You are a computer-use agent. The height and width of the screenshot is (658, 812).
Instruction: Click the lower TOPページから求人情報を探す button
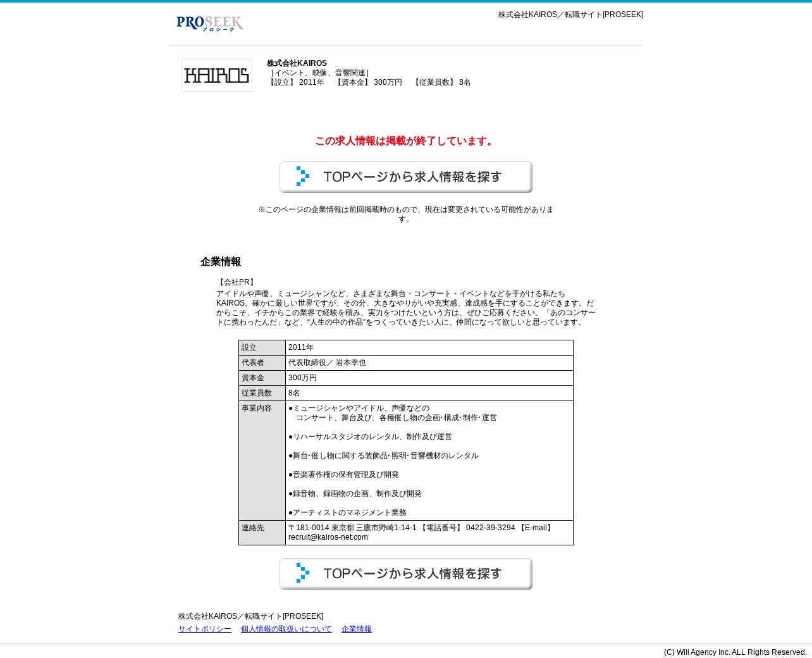coord(406,574)
